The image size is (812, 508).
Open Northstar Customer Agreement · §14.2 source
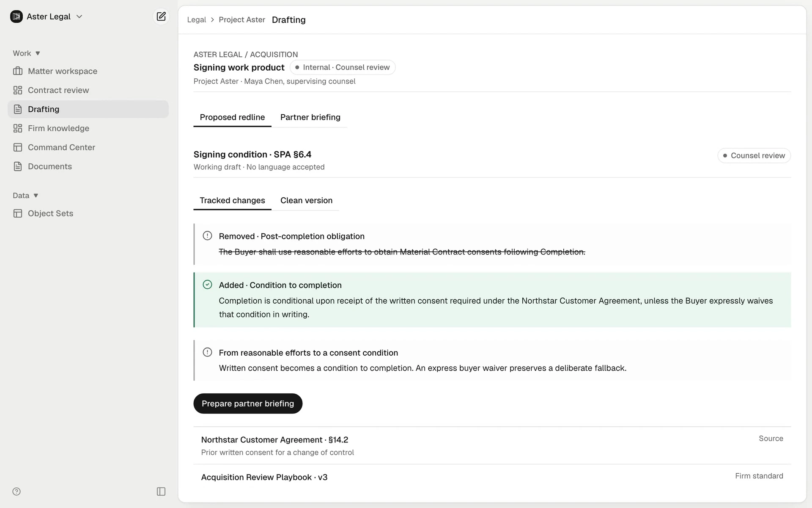pos(492,446)
